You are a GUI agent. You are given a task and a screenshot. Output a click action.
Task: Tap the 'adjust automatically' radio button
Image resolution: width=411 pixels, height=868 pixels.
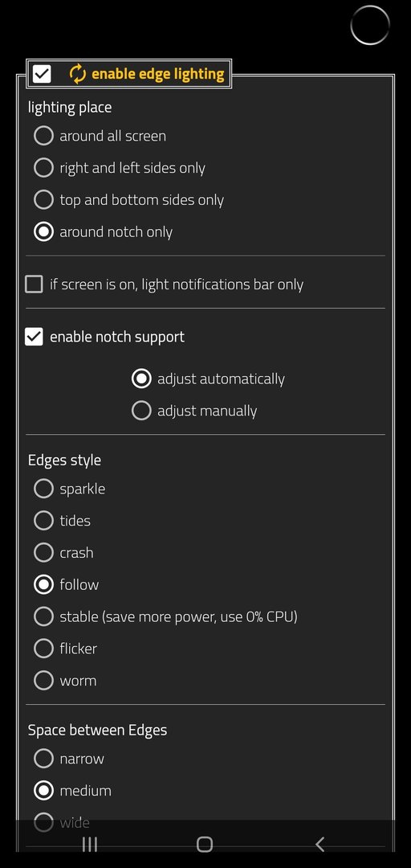click(x=141, y=379)
